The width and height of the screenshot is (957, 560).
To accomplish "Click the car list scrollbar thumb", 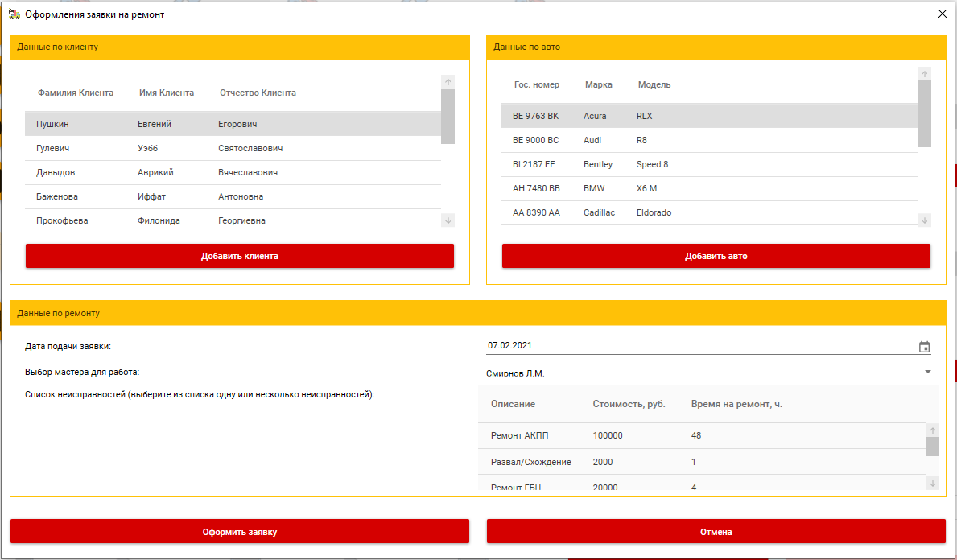I will (925, 114).
